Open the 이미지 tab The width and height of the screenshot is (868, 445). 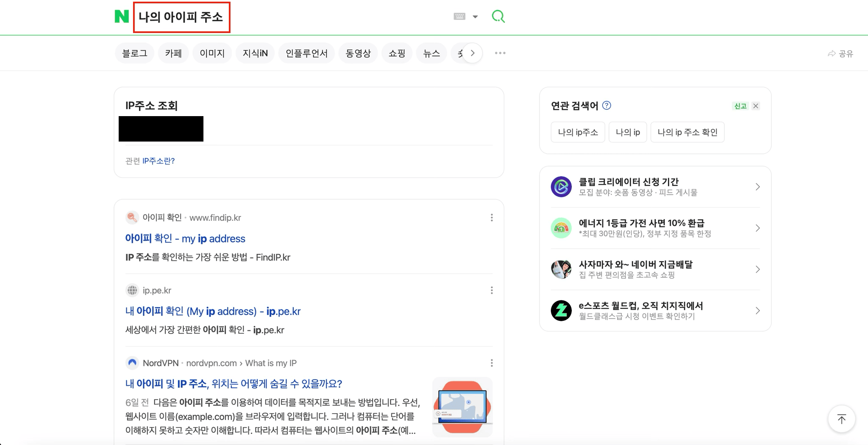tap(212, 53)
